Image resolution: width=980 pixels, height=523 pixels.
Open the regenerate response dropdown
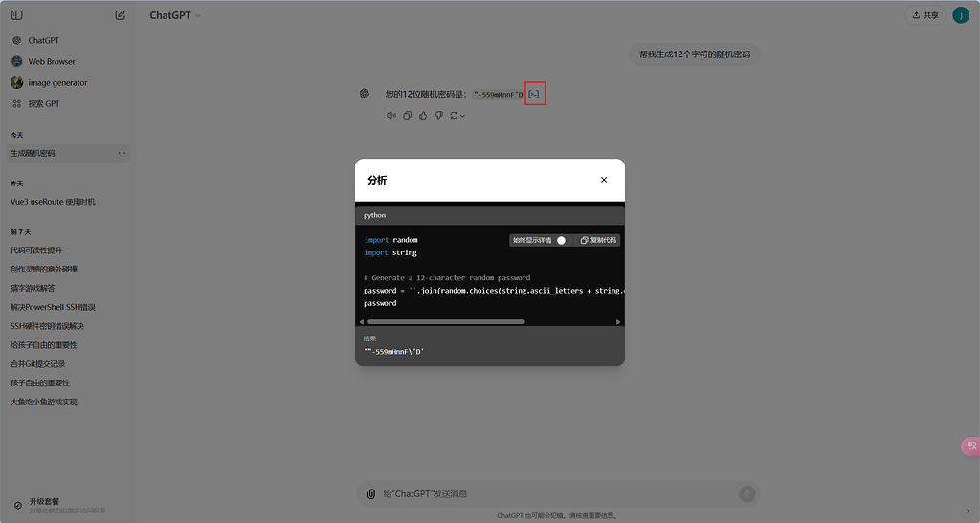[x=457, y=116]
